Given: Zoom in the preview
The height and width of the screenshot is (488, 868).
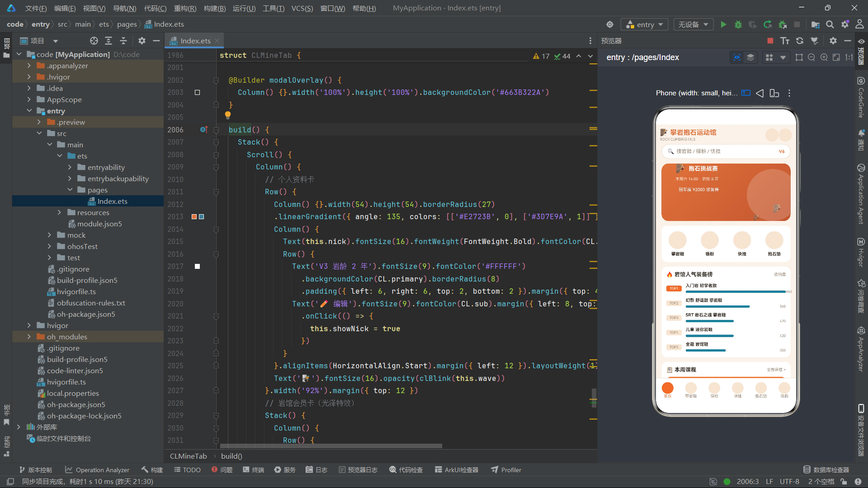Looking at the screenshot, I should pos(824,57).
